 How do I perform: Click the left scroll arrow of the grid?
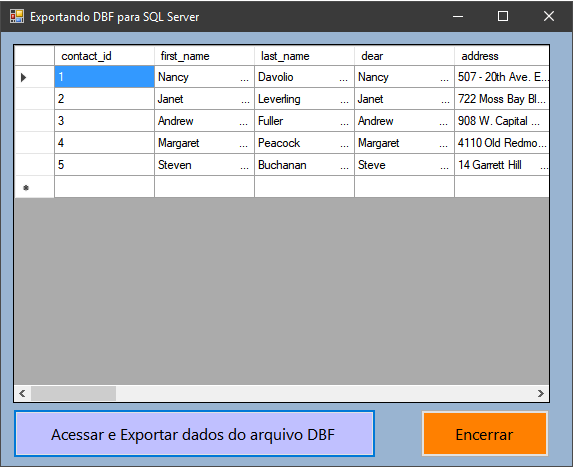point(22,393)
